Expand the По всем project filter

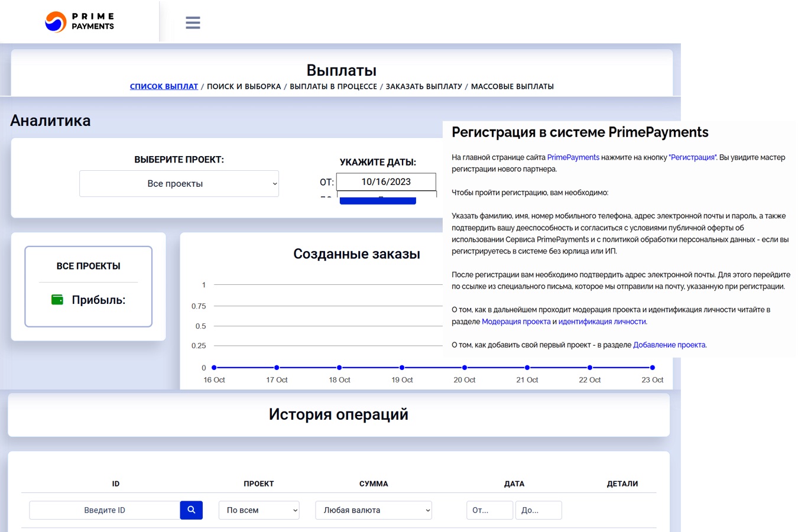[259, 510]
